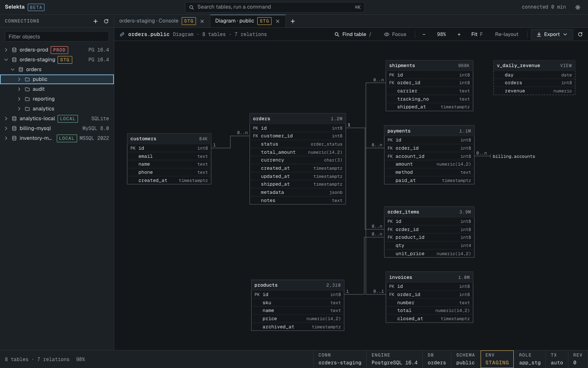The width and height of the screenshot is (588, 368).
Task: Click the billing-mysql database icon
Action: click(x=14, y=128)
